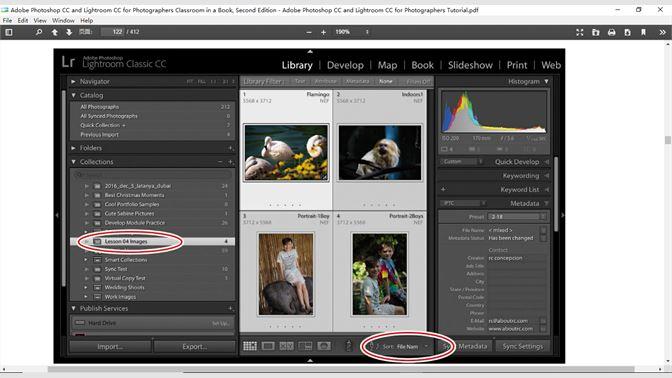
Task: Print the document
Action: click(x=612, y=32)
